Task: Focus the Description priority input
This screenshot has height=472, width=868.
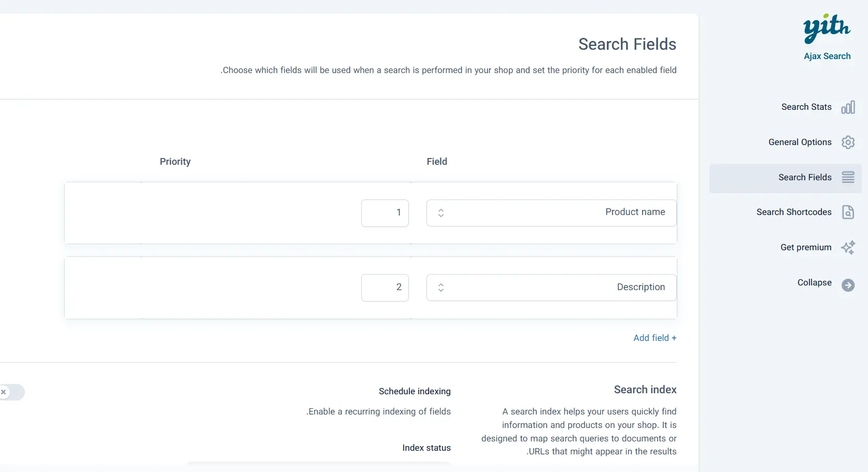Action: (385, 288)
